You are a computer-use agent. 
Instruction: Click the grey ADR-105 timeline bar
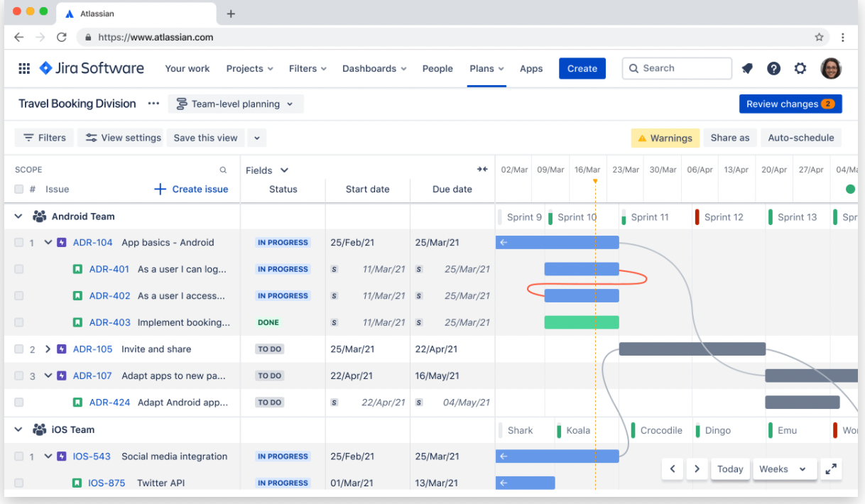pos(692,349)
